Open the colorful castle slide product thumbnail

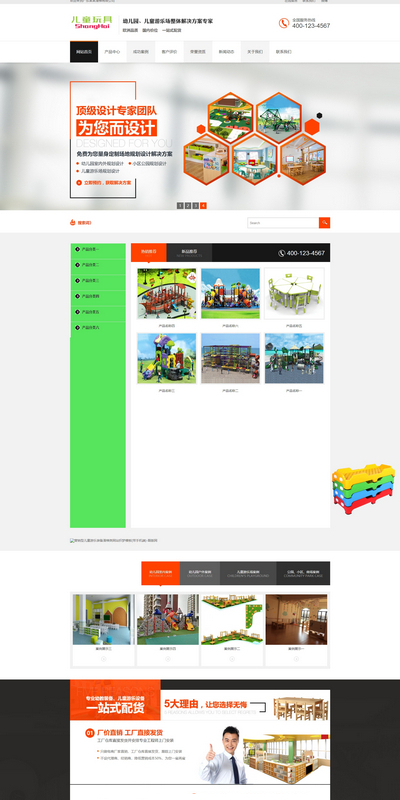[230, 293]
